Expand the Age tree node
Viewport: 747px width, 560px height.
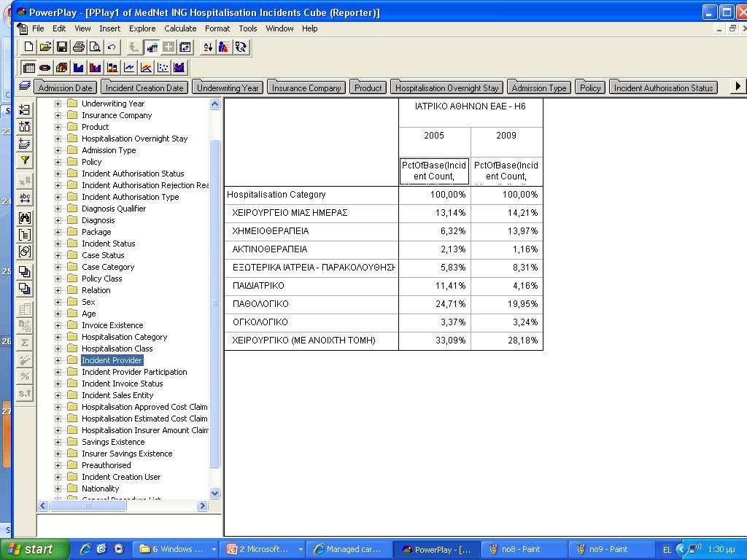pyautogui.click(x=58, y=314)
